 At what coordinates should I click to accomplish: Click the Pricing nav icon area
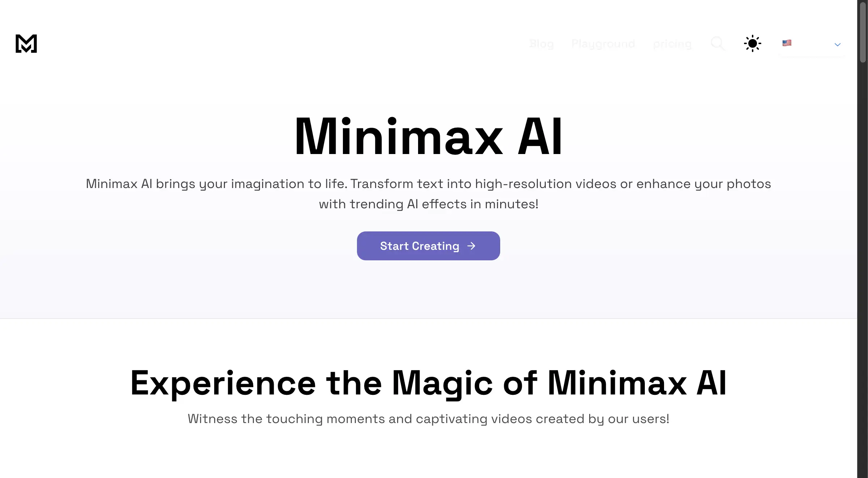672,43
